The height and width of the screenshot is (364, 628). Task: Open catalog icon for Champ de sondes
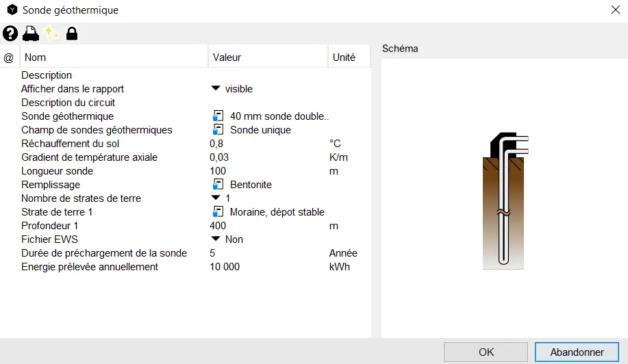[x=218, y=130]
